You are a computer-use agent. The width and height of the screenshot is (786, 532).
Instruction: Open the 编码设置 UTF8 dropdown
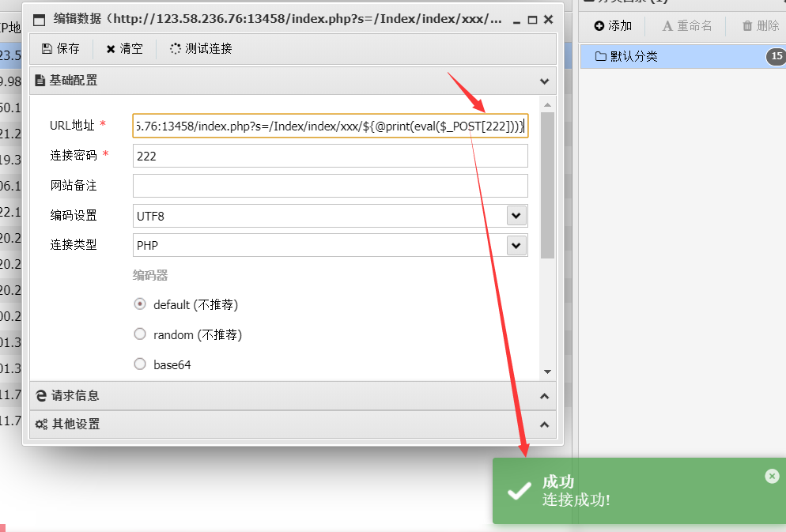[x=516, y=216]
